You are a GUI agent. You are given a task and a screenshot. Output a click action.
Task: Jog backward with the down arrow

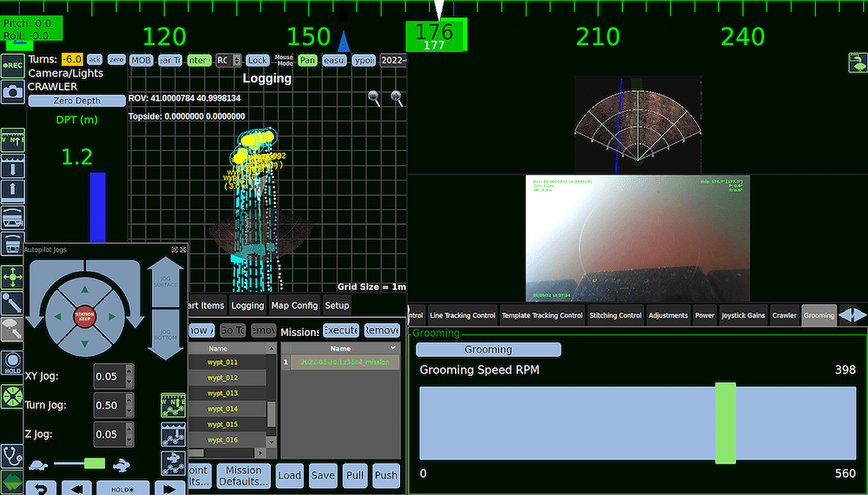click(85, 344)
